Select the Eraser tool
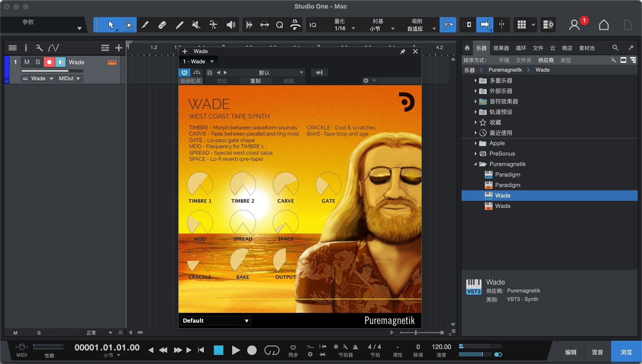The height and width of the screenshot is (364, 642). [162, 25]
